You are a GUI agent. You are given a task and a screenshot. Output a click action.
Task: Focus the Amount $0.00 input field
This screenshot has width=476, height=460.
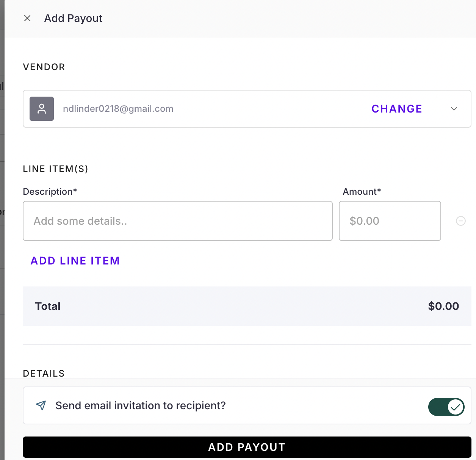pos(390,221)
